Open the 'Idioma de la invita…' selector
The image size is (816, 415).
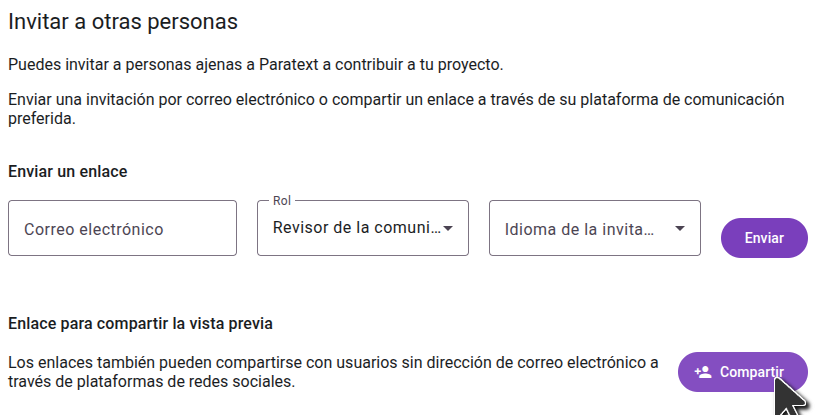coord(580,229)
